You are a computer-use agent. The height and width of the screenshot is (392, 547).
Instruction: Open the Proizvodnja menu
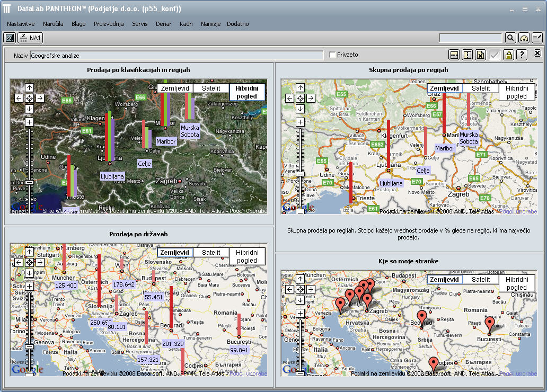pyautogui.click(x=109, y=24)
